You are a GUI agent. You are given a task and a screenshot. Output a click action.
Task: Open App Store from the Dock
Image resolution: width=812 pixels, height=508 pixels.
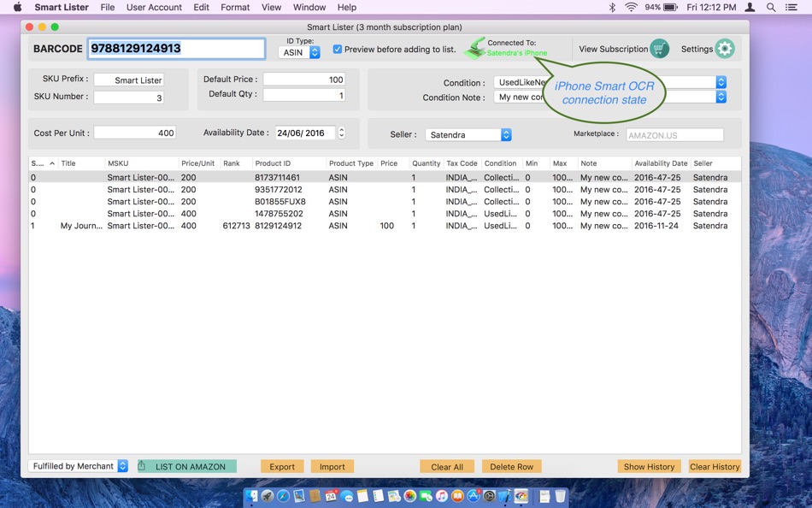(474, 496)
